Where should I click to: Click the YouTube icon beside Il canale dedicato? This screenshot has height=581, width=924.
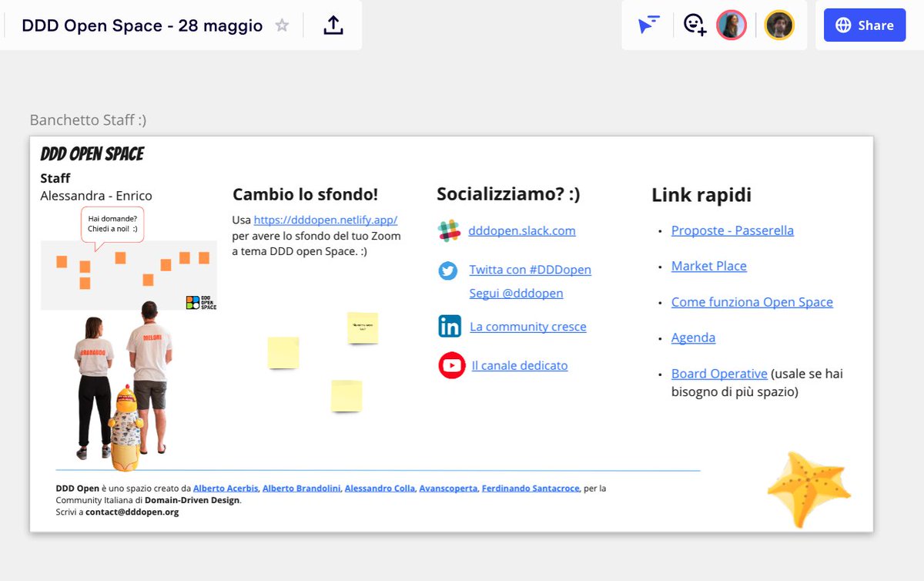point(451,364)
